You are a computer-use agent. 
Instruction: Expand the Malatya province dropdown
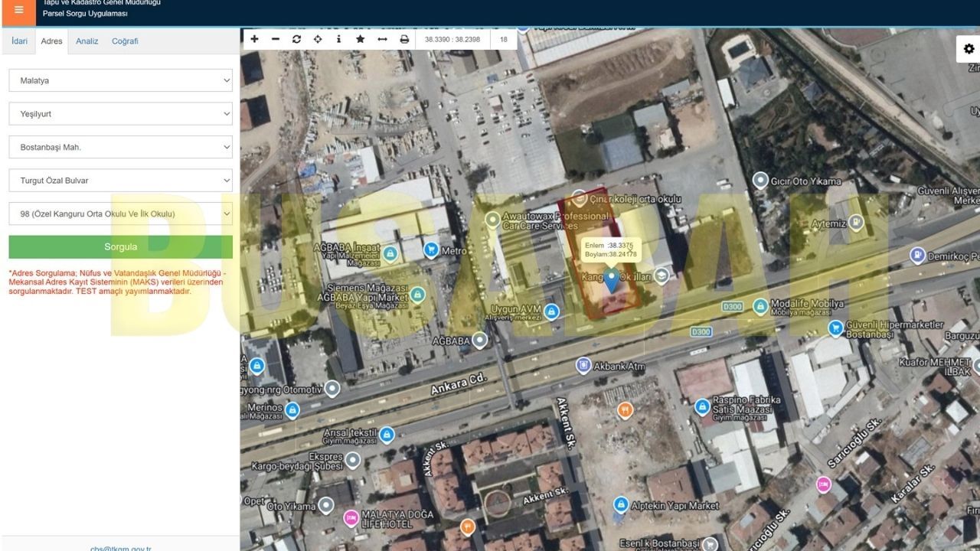pyautogui.click(x=121, y=80)
